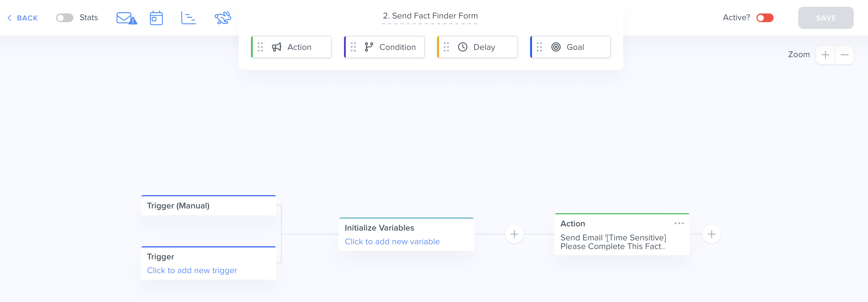Click the timeline chart icon
The width and height of the screenshot is (868, 302).
pyautogui.click(x=188, y=18)
